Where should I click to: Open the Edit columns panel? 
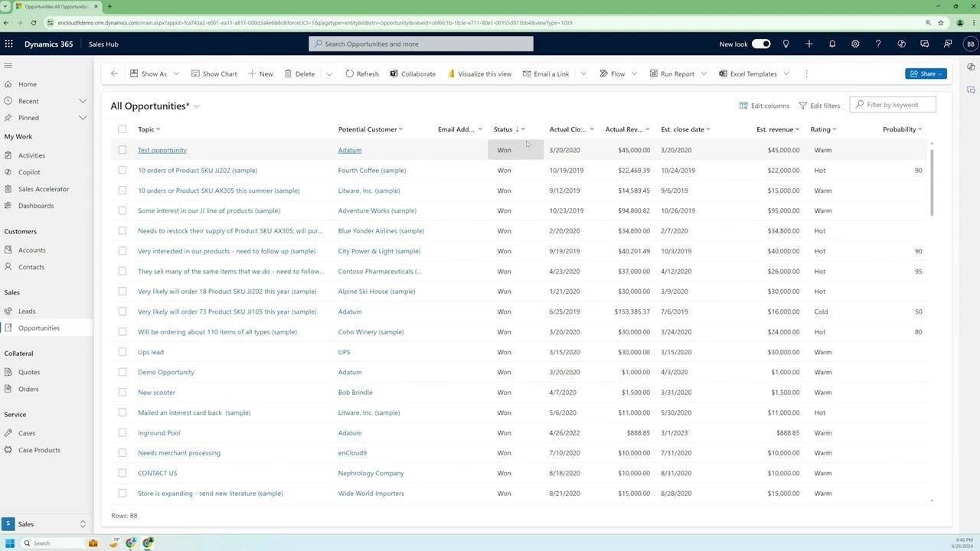tap(764, 105)
